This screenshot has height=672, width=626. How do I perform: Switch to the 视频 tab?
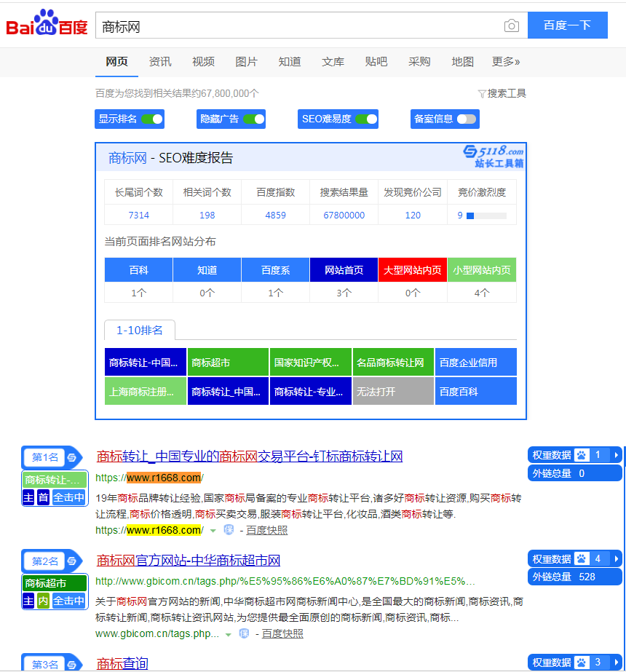(x=203, y=62)
